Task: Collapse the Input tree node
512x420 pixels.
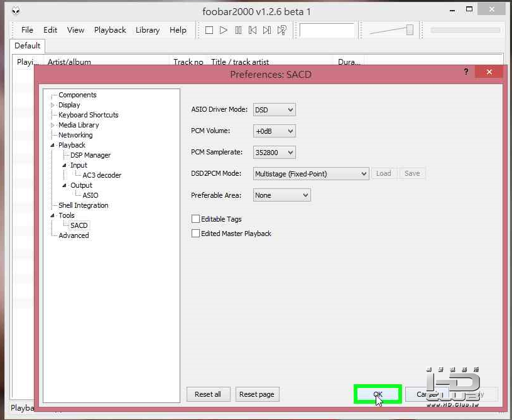Action: tap(64, 165)
